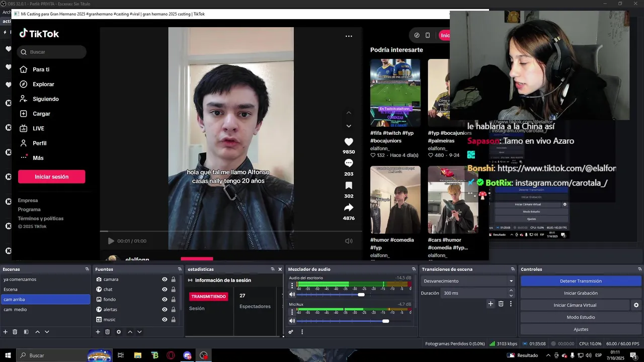The image size is (644, 362).
Task: Open Mic/Aux three-dot options
Action: click(292, 311)
